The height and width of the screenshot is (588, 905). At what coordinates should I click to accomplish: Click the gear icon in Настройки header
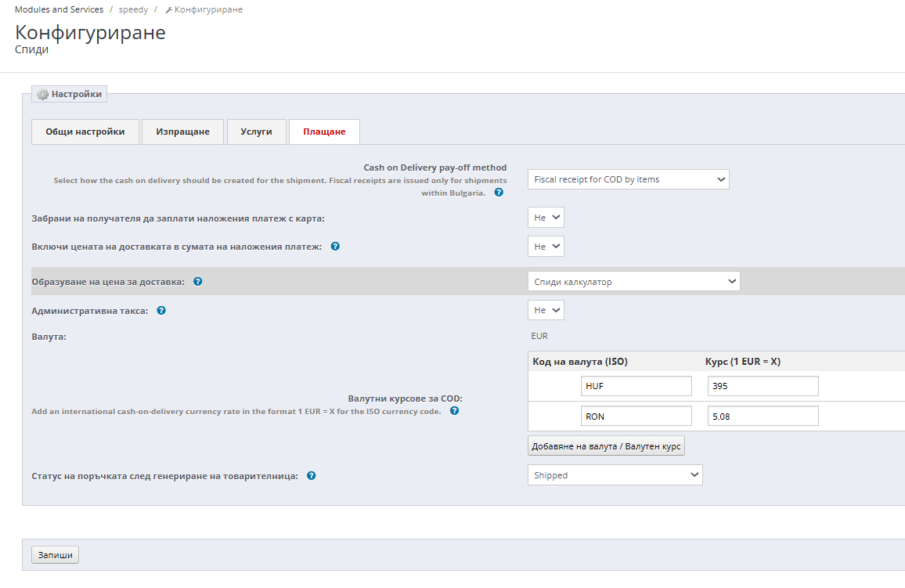[x=43, y=94]
